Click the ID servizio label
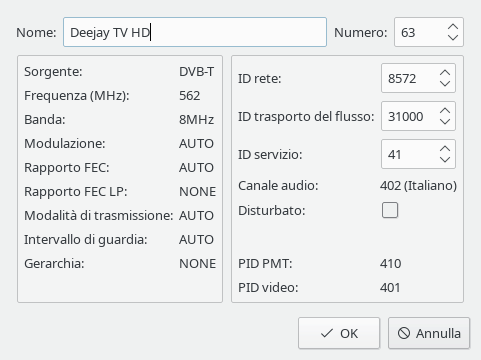 (270, 155)
